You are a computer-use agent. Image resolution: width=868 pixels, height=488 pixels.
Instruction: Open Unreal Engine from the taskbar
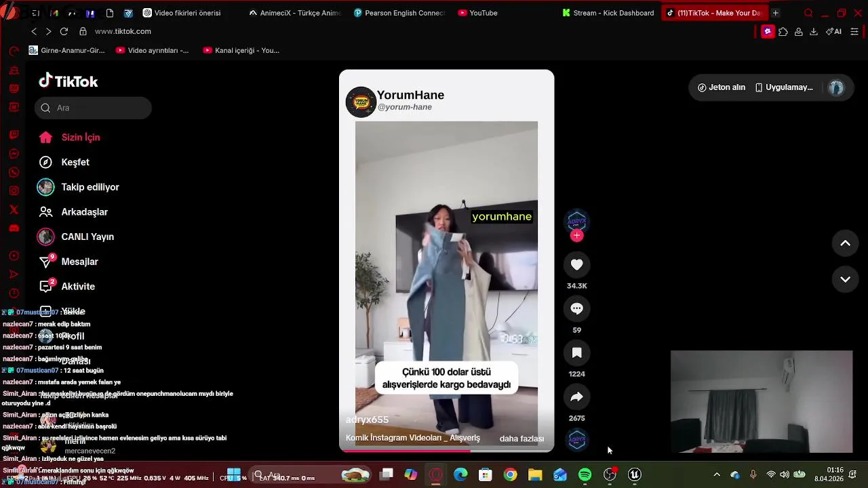[x=635, y=475]
